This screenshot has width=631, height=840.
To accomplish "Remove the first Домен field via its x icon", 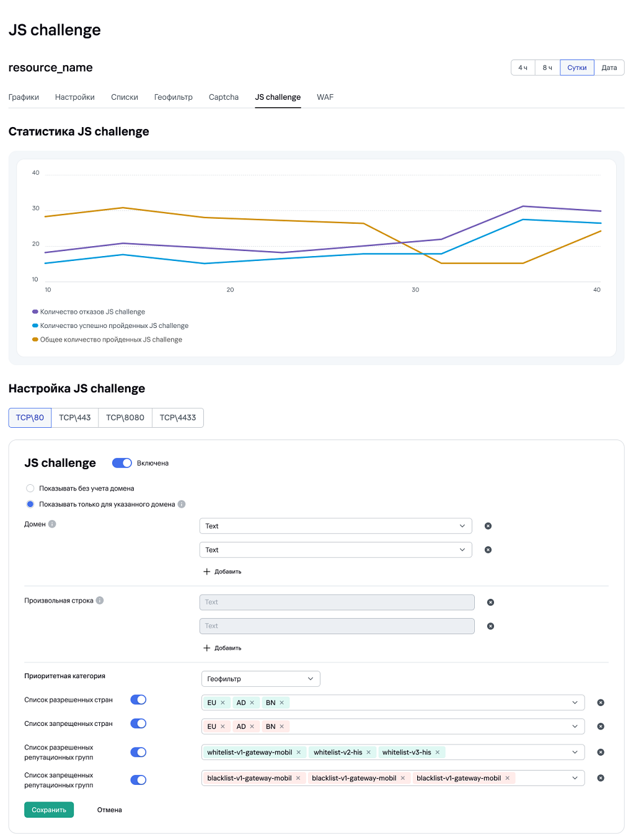I will pyautogui.click(x=488, y=525).
